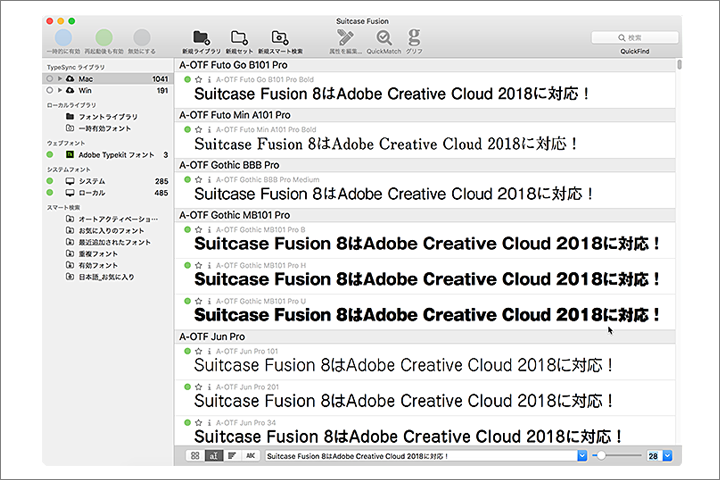This screenshot has width=720, height=480.
Task: Show info for A-OTF Jun Pro 201
Action: [x=209, y=387]
